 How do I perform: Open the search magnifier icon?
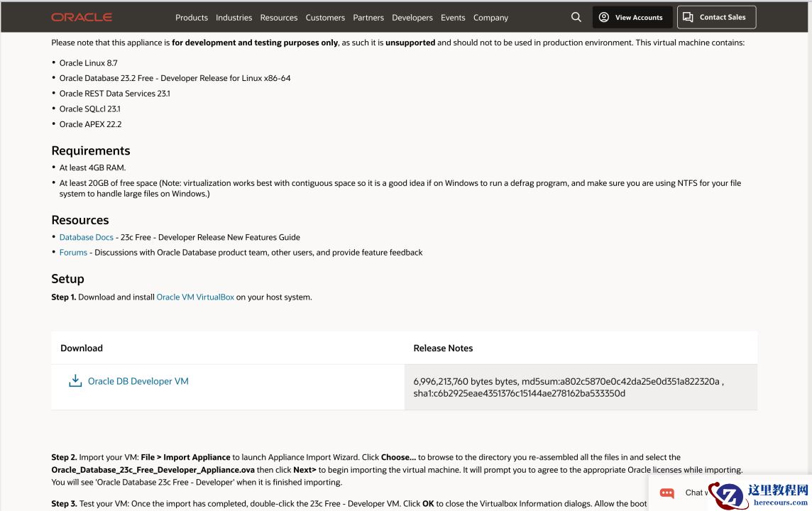(x=576, y=17)
